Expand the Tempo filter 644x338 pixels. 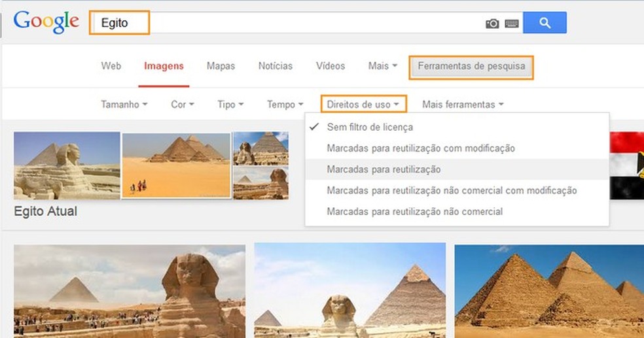[x=285, y=105]
